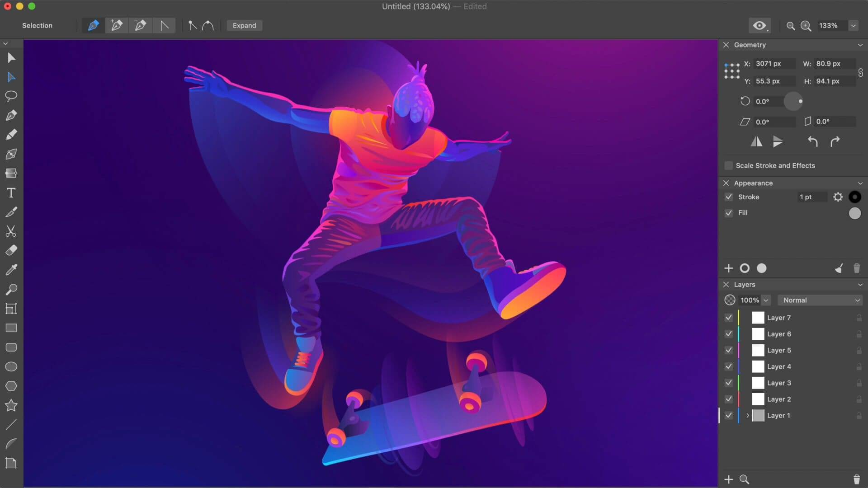The image size is (868, 488).
Task: Select the Text tool
Action: pos(11,193)
